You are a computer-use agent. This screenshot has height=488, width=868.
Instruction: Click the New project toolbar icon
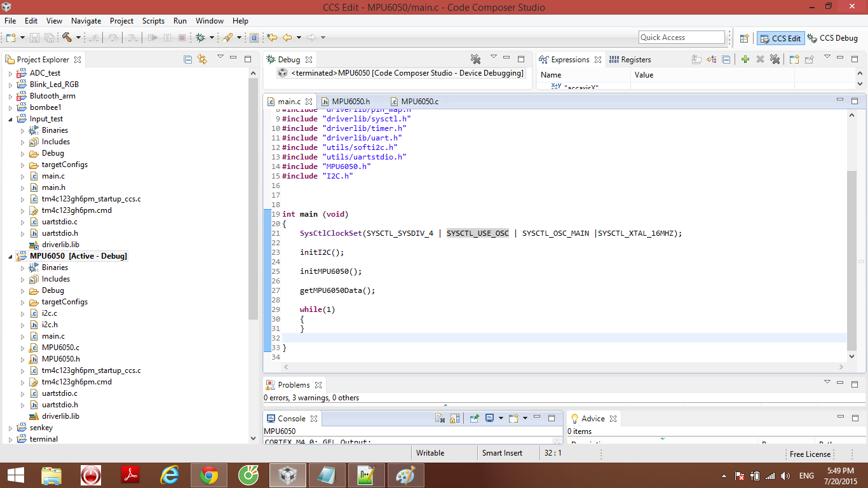(x=10, y=37)
